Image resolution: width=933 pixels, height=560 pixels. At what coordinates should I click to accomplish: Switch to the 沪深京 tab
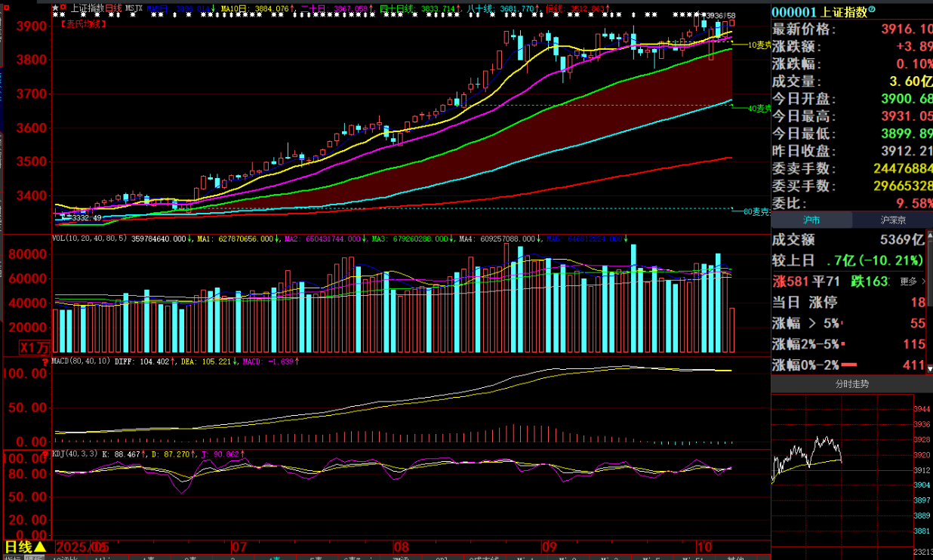pyautogui.click(x=893, y=220)
